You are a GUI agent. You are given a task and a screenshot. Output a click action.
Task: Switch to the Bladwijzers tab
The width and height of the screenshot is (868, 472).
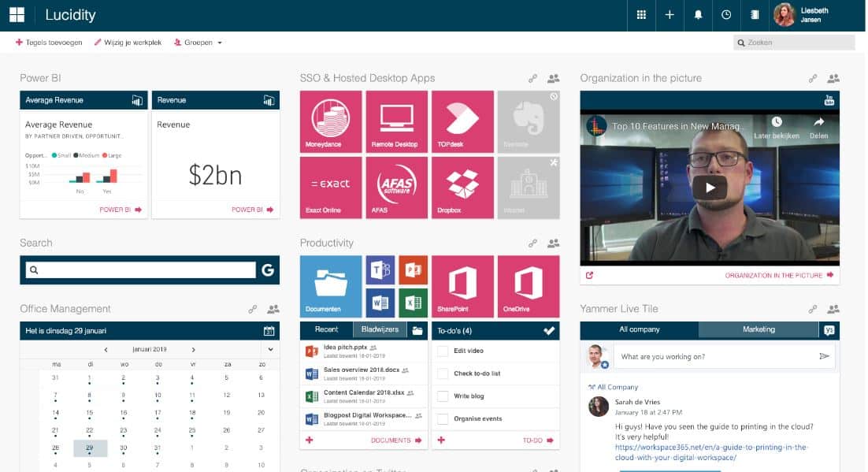tap(380, 330)
